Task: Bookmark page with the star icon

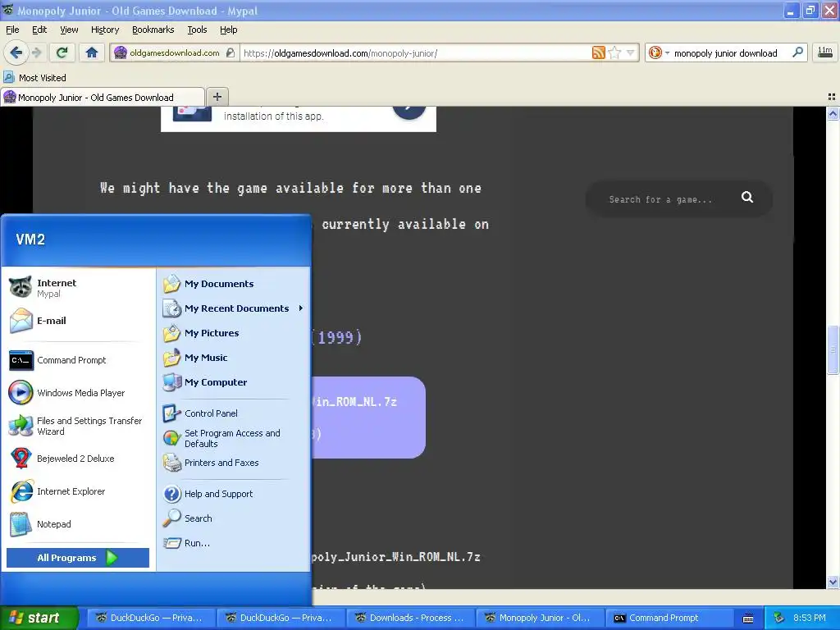Action: (x=615, y=52)
